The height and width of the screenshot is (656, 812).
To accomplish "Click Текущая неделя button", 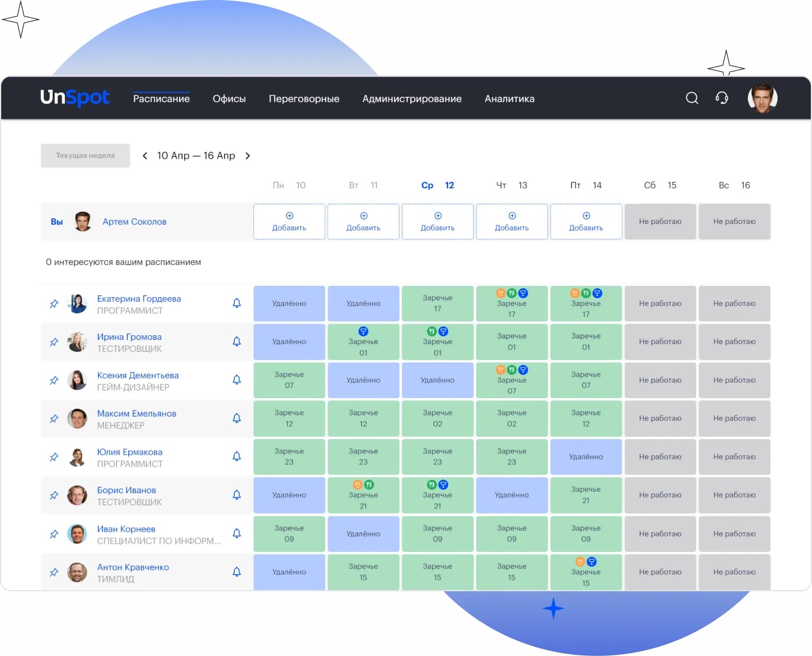I will pos(86,156).
